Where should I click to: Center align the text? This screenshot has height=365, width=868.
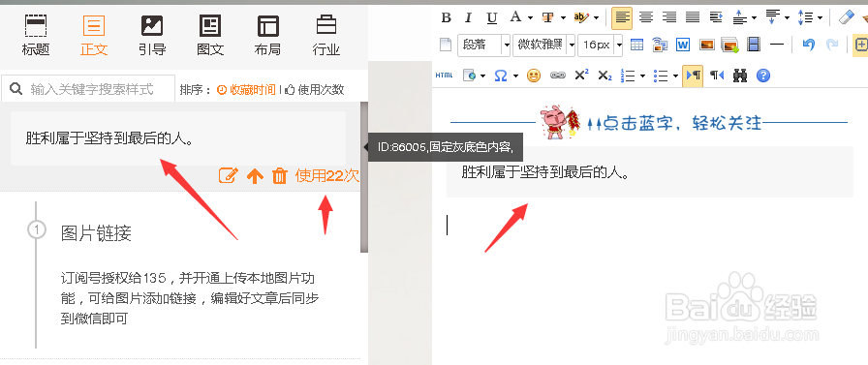coord(646,17)
